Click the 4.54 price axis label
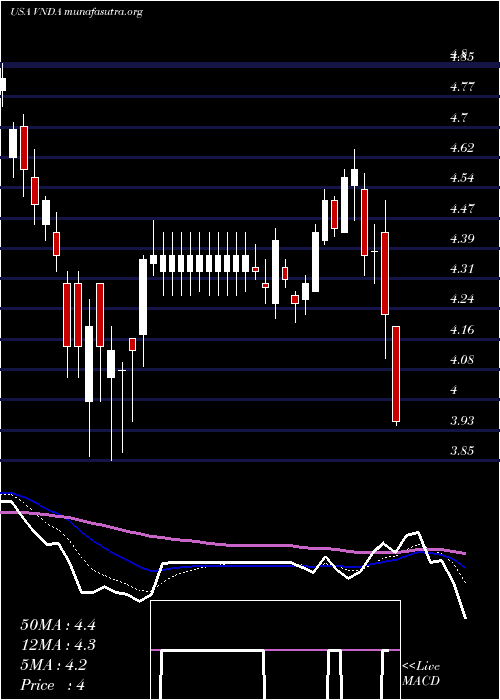The width and height of the screenshot is (500, 700). pyautogui.click(x=462, y=178)
